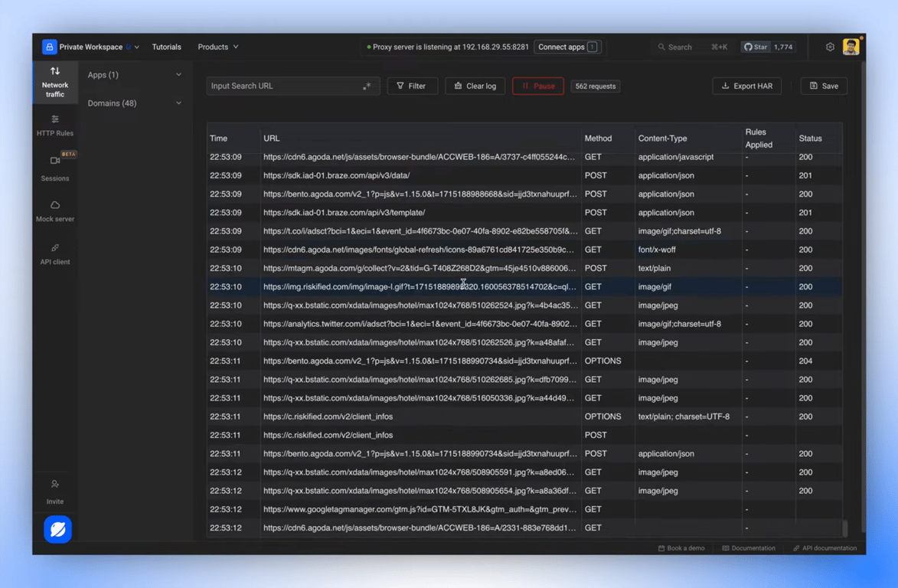Image resolution: width=898 pixels, height=588 pixels.
Task: Select the bstatic 510262524.jpg image request
Action: pos(524,305)
